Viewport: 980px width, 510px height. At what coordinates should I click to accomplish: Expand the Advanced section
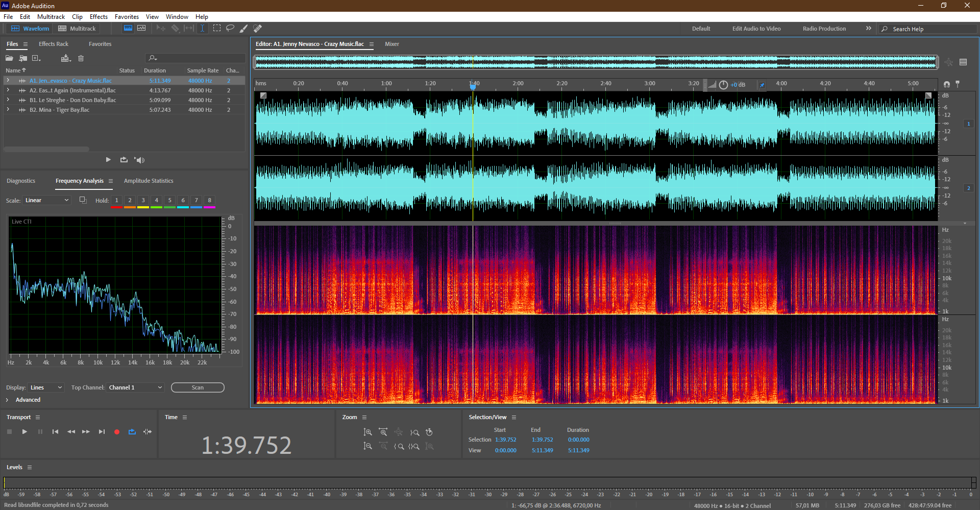point(7,400)
